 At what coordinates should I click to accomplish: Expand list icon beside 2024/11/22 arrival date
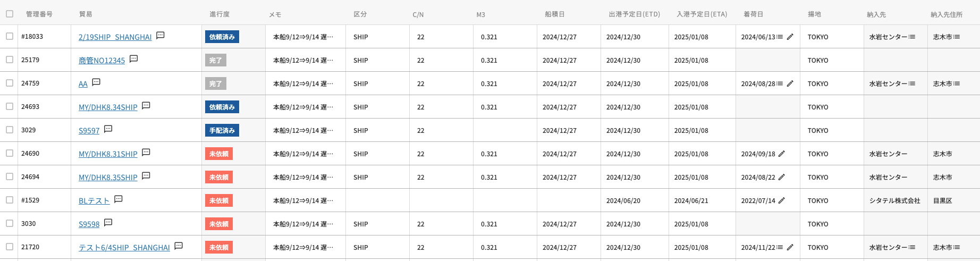pyautogui.click(x=780, y=247)
